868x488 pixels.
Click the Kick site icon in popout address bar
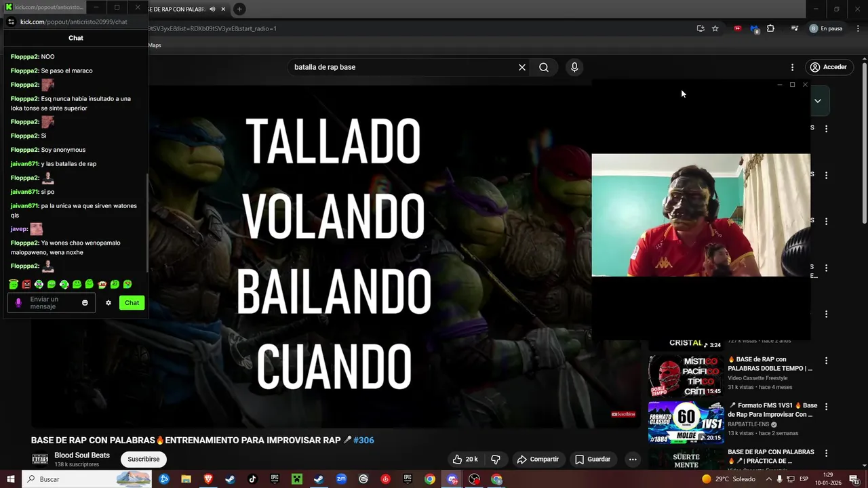point(11,22)
